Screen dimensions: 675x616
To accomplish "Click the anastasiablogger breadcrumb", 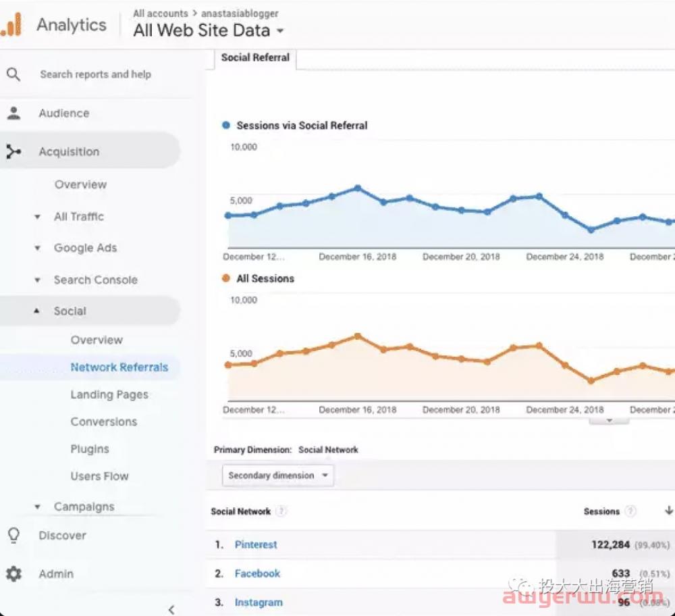I will [240, 14].
